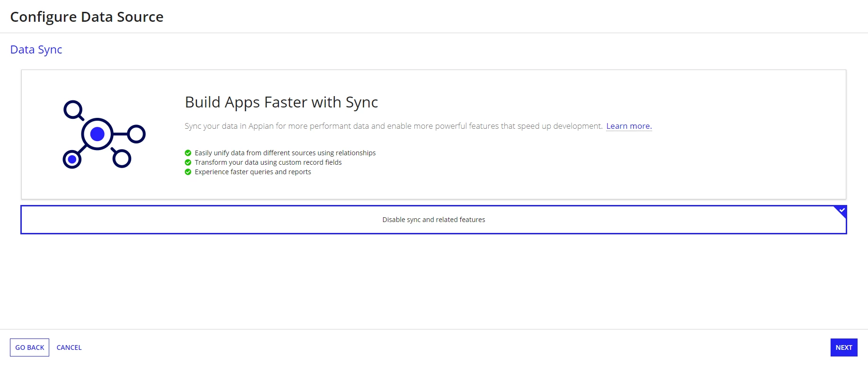
Task: Click the Data Sync section heading
Action: tap(36, 50)
